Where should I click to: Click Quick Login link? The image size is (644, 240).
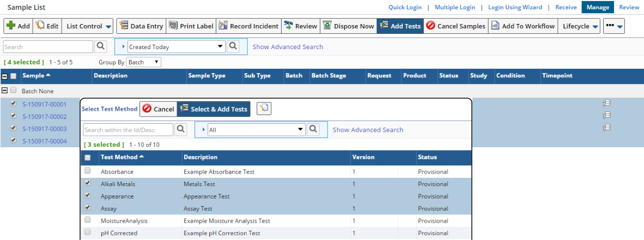click(x=405, y=7)
